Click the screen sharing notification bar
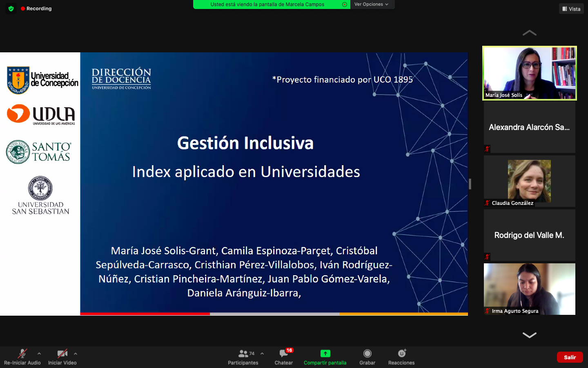 (272, 4)
